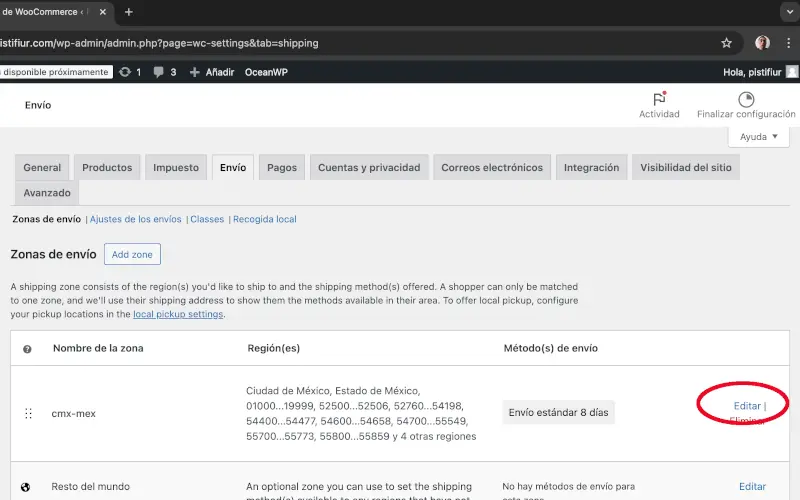Switch to the Pagos tab
The height and width of the screenshot is (500, 800).
[x=282, y=167]
